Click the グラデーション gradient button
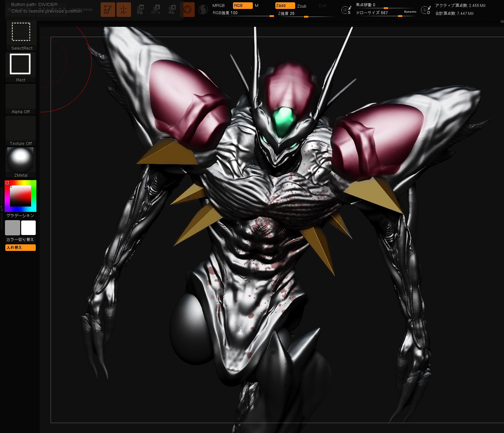This screenshot has width=504, height=433. (20, 216)
